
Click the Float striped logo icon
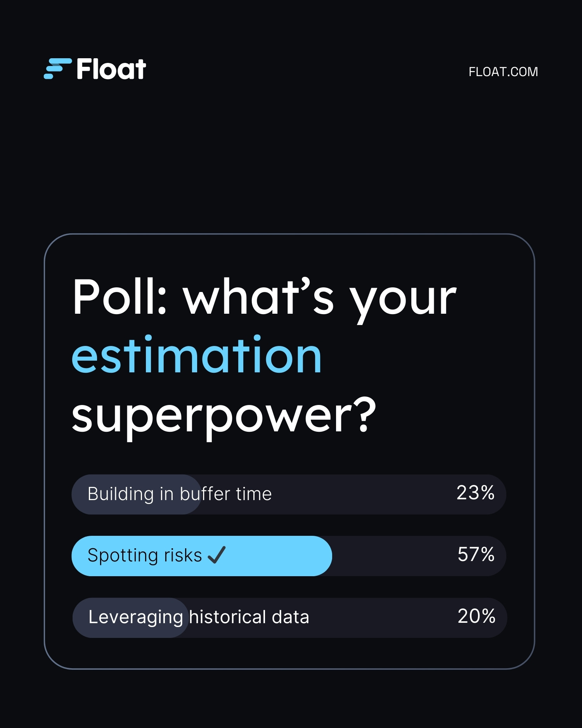57,69
